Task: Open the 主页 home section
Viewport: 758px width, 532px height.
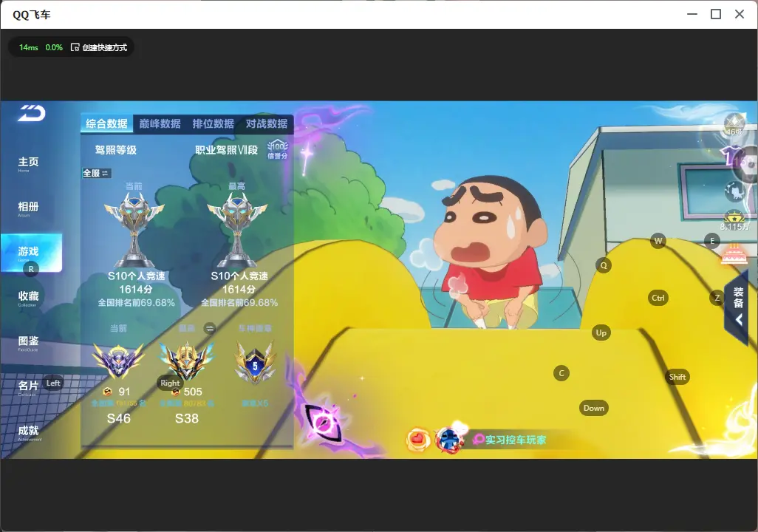Action: pos(28,163)
